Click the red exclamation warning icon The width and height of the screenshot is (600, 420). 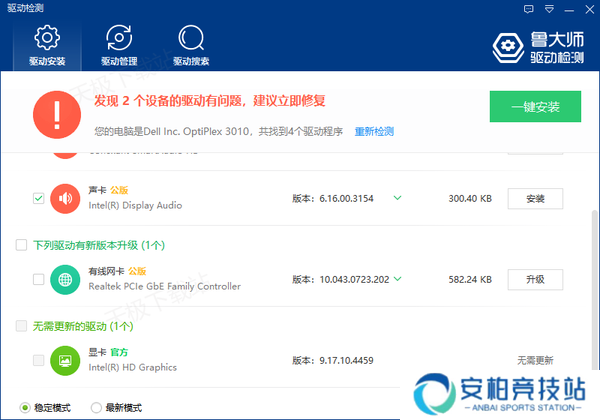pyautogui.click(x=57, y=115)
